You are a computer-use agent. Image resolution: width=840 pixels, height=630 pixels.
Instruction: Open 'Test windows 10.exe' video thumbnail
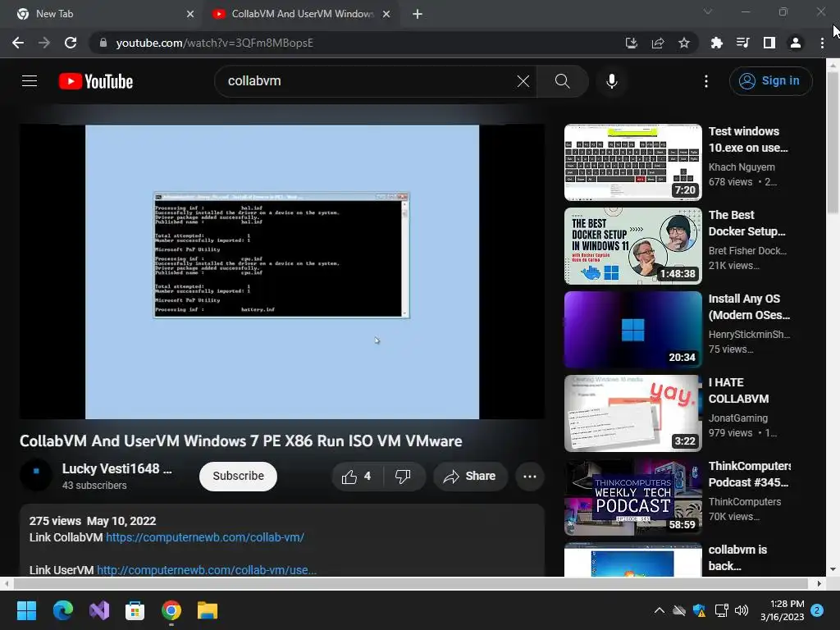pyautogui.click(x=632, y=162)
